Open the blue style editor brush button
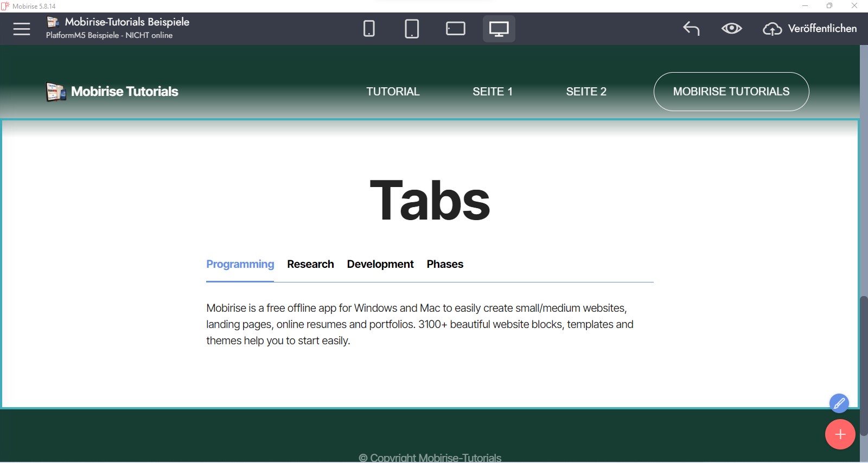This screenshot has width=868, height=463. 839,403
